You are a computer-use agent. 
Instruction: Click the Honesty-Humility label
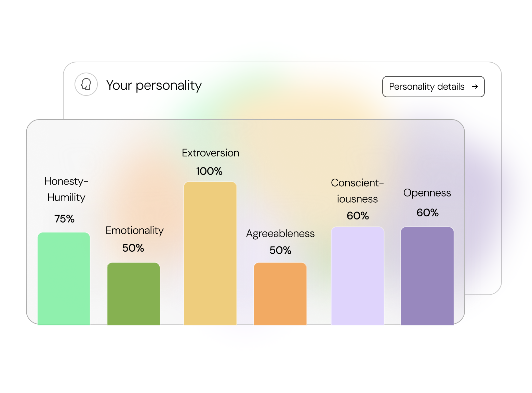tap(66, 189)
